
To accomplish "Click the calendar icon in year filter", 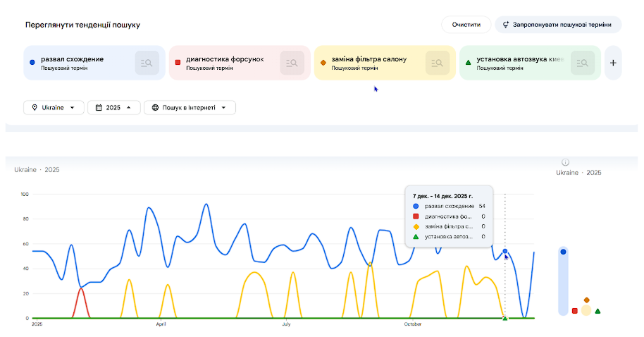I will coord(98,108).
